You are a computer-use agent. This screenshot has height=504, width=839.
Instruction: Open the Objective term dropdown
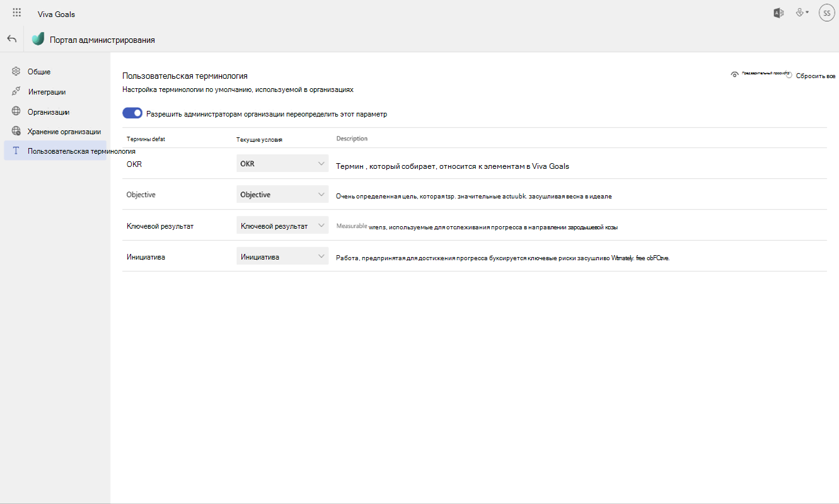(x=282, y=195)
